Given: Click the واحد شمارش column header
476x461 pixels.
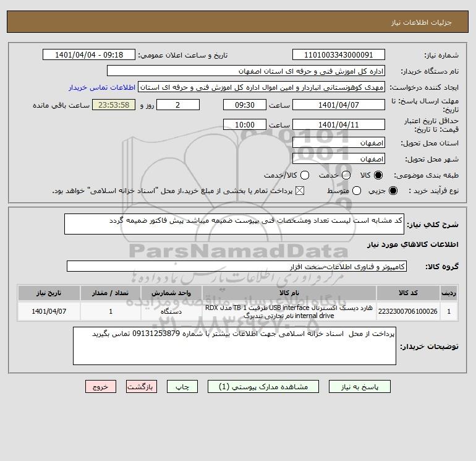Looking at the screenshot, I should (x=171, y=293).
